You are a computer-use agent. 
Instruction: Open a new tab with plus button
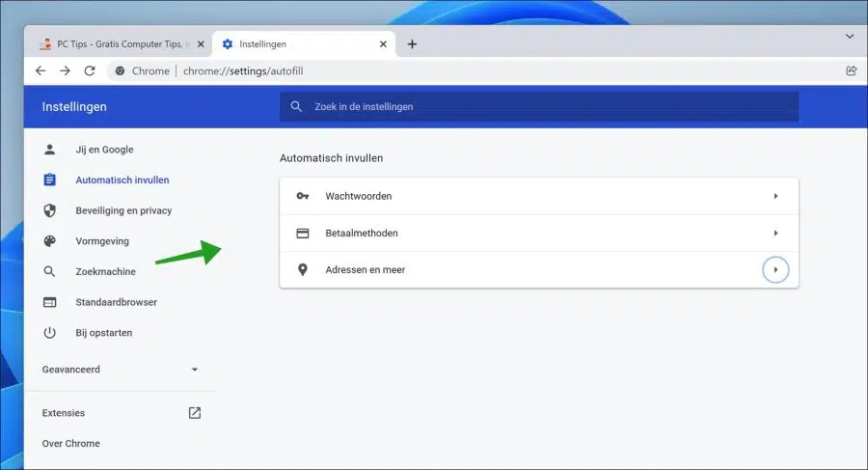click(412, 44)
